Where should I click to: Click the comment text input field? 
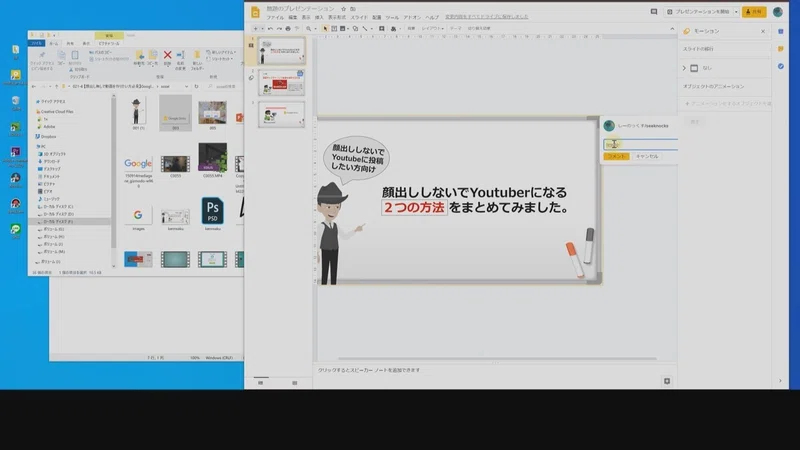pos(641,144)
